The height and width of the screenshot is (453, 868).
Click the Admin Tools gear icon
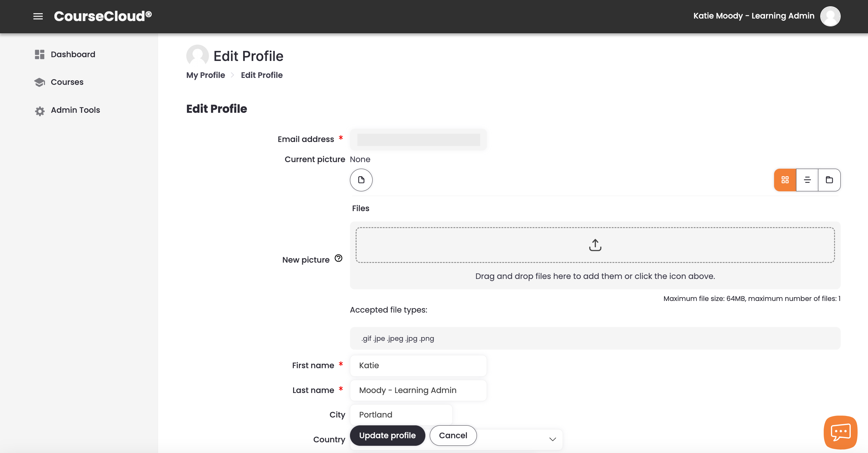point(40,111)
